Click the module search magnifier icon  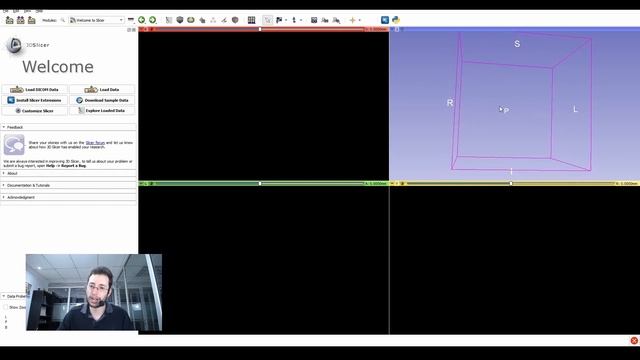[x=62, y=20]
